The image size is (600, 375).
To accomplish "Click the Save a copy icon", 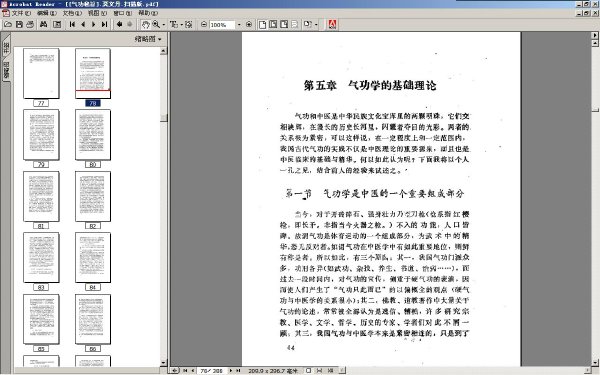I will [19, 24].
